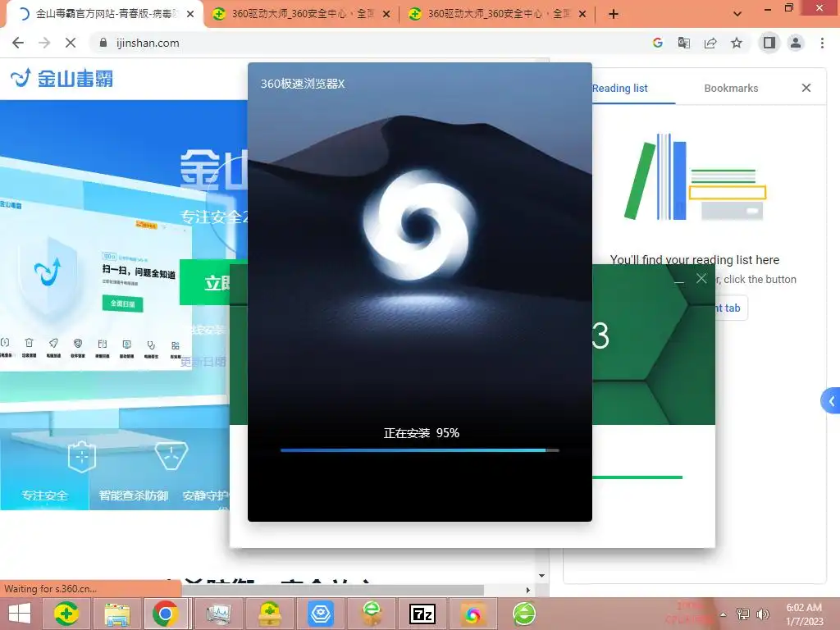Focus the ijinshan.com address bar

370,43
